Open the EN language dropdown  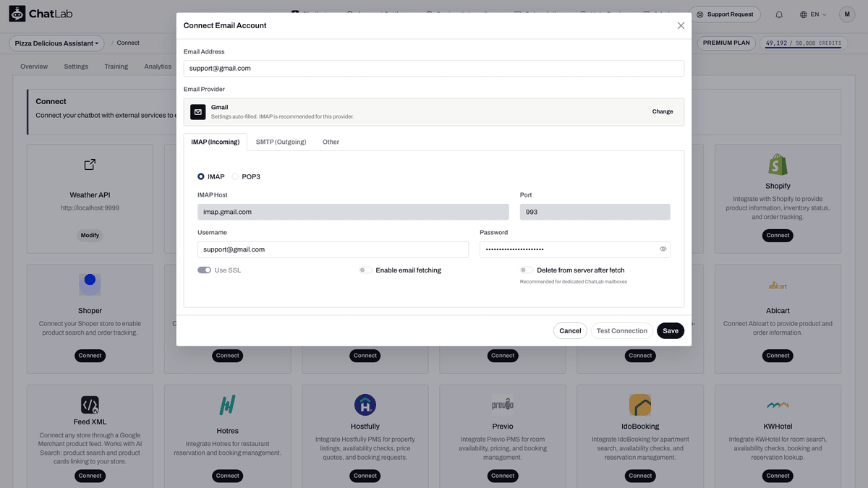point(813,14)
